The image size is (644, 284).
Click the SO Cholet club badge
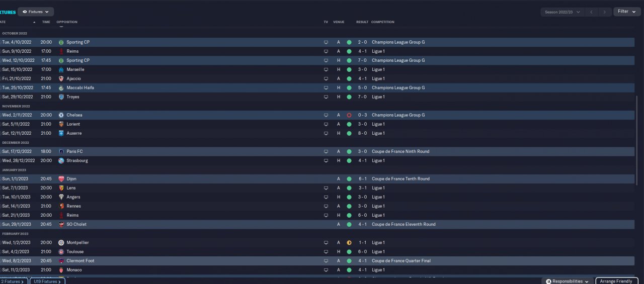coord(61,224)
